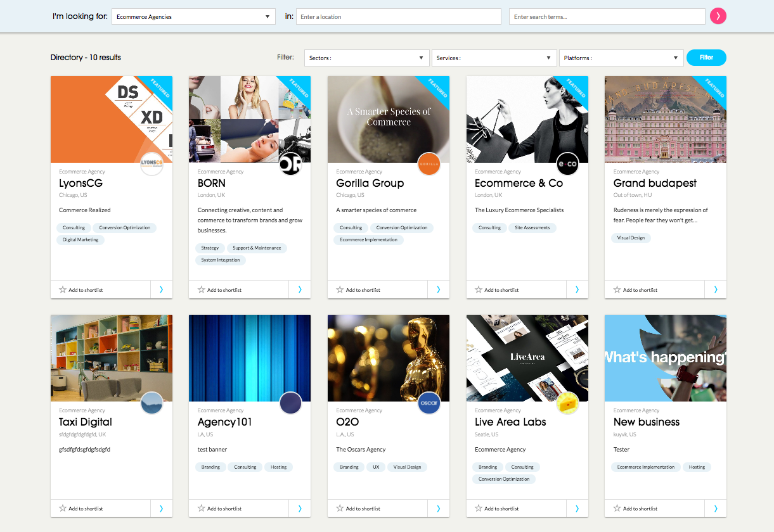Click the Support & Maintenance tag
This screenshot has height=532, width=774.
click(257, 248)
